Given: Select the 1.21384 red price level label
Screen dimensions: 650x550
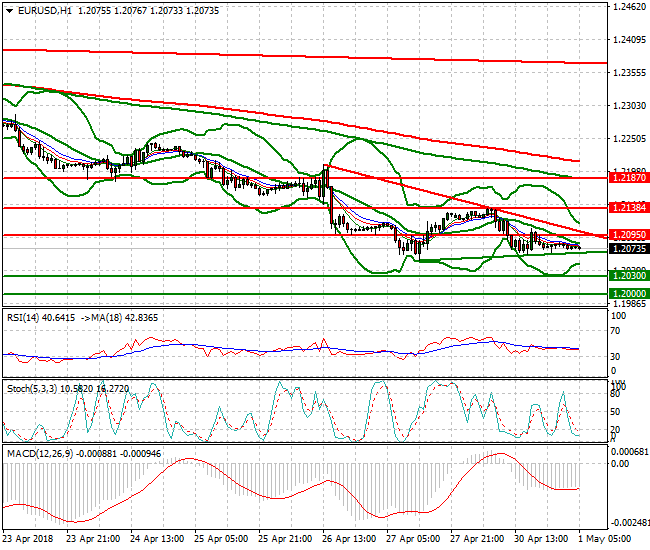Looking at the screenshot, I should pos(629,208).
